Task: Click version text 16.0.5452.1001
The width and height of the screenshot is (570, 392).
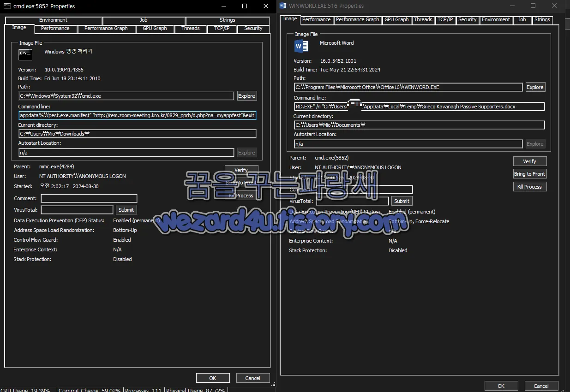Action: click(x=338, y=61)
